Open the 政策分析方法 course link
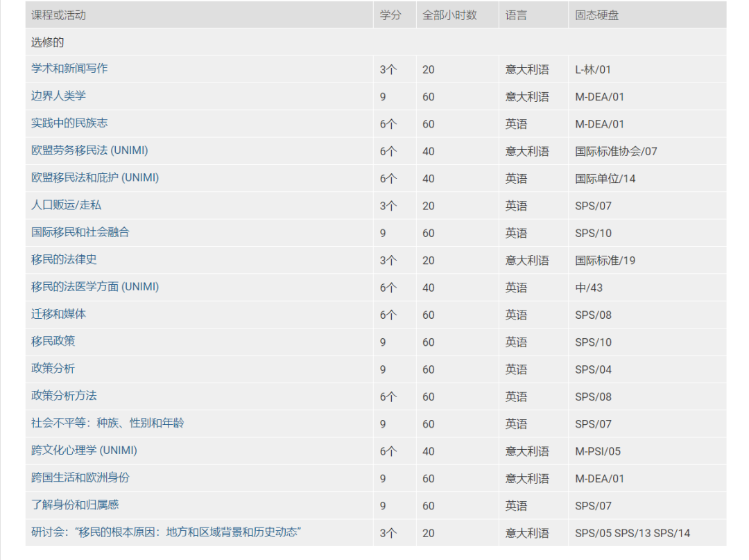 [64, 396]
